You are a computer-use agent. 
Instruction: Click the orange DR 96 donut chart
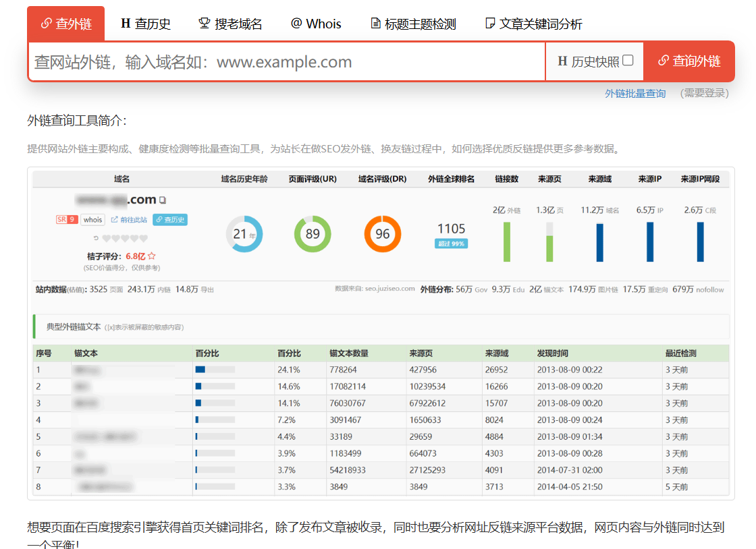[382, 234]
